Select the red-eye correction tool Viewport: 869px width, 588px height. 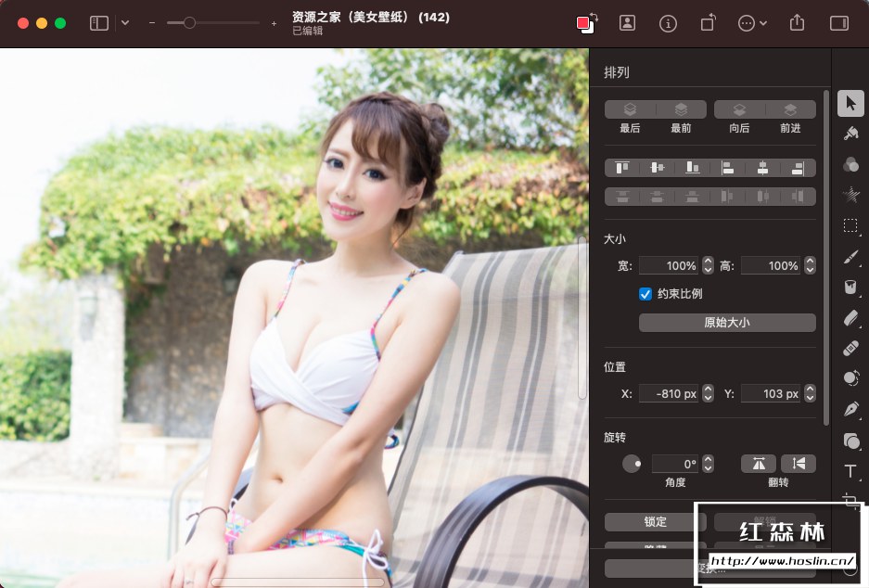[x=850, y=379]
